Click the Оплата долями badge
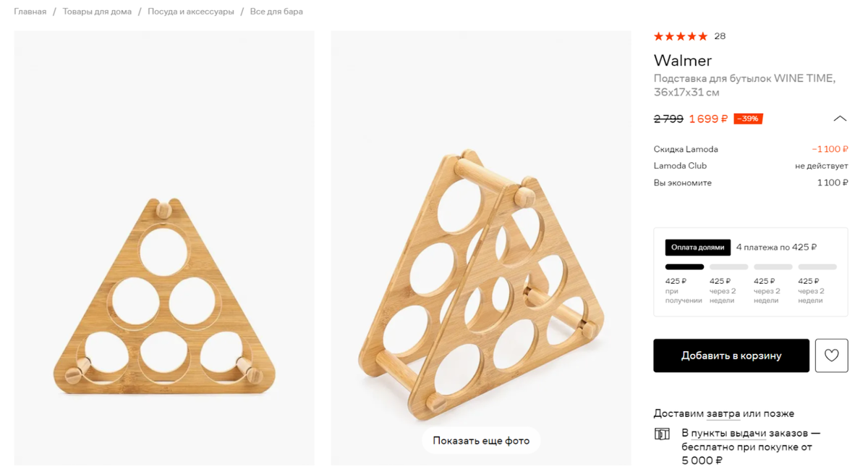 tap(697, 248)
